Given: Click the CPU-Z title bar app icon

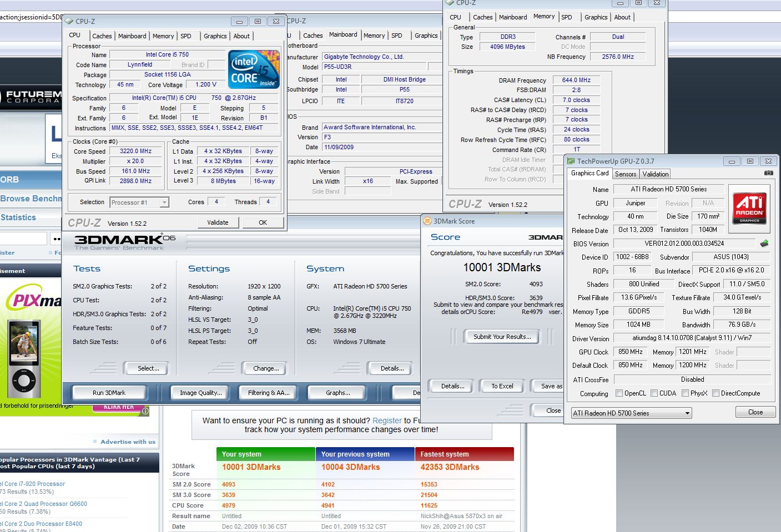Looking at the screenshot, I should click(x=69, y=21).
